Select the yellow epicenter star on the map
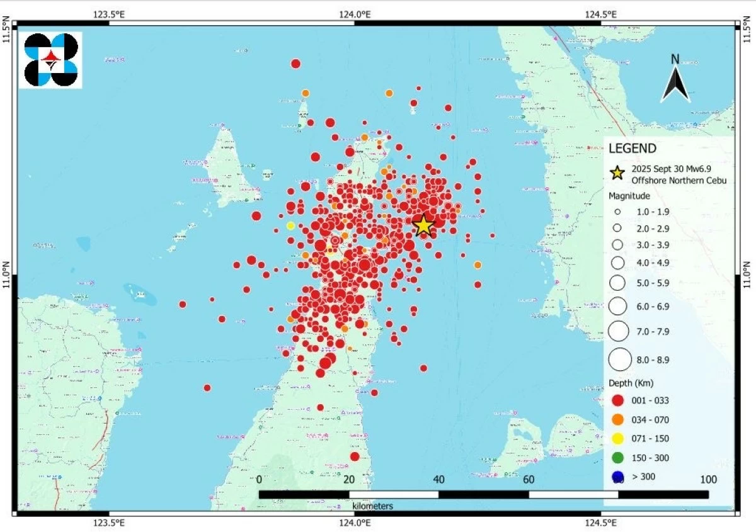The height and width of the screenshot is (532, 756). (x=423, y=225)
